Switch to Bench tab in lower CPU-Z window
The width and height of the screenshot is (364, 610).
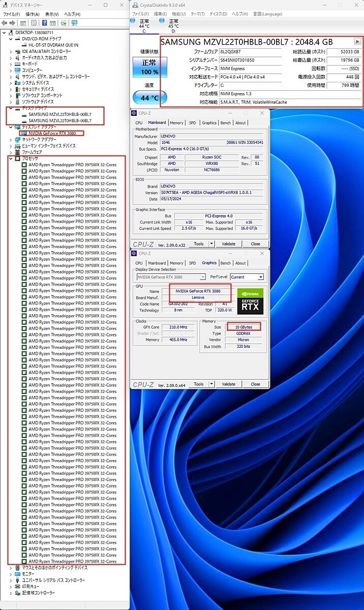pos(225,263)
